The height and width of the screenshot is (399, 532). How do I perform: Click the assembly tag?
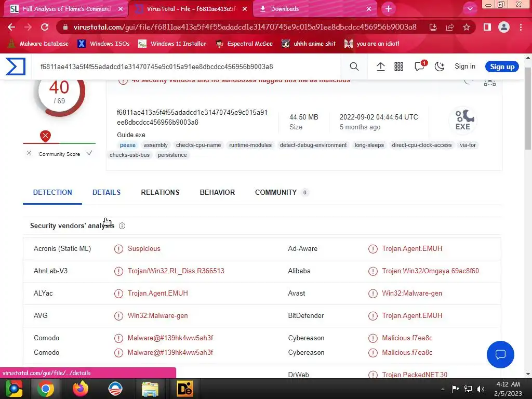(x=155, y=145)
